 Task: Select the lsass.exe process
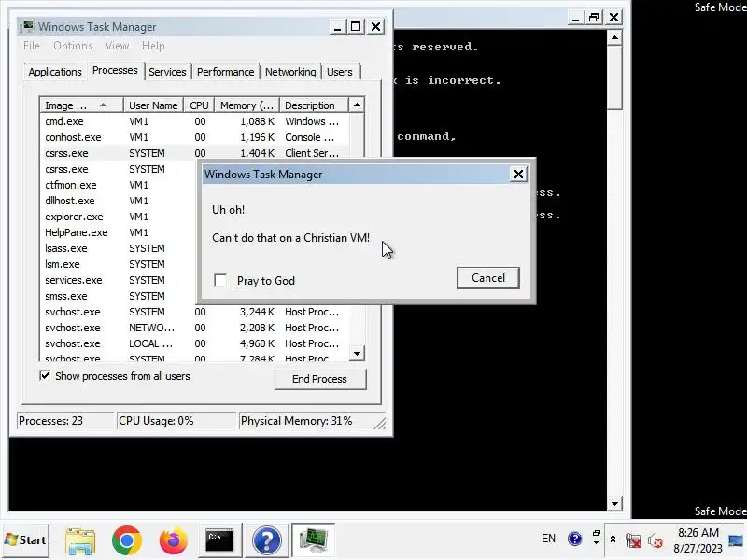click(x=119, y=248)
